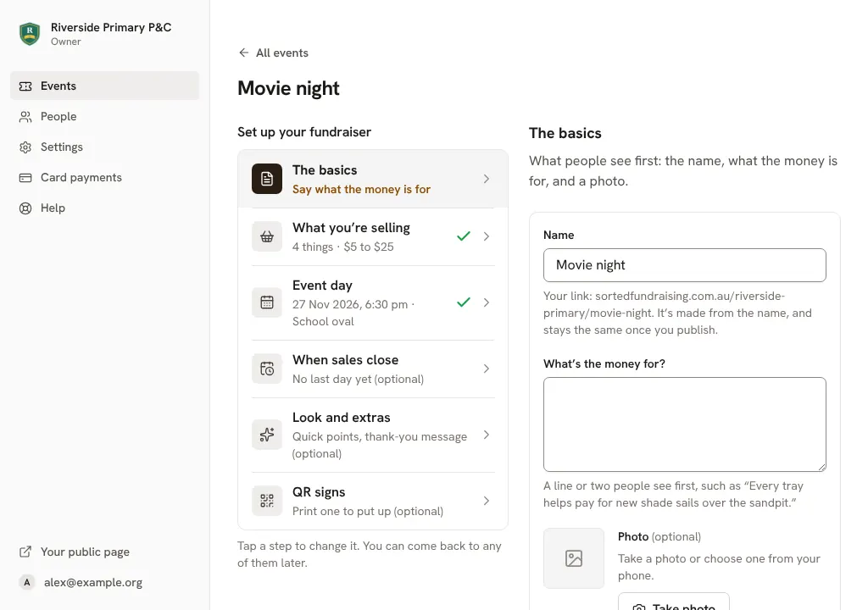The width and height of the screenshot is (868, 610).
Task: Go to Events in the sidebar
Action: coord(104,86)
